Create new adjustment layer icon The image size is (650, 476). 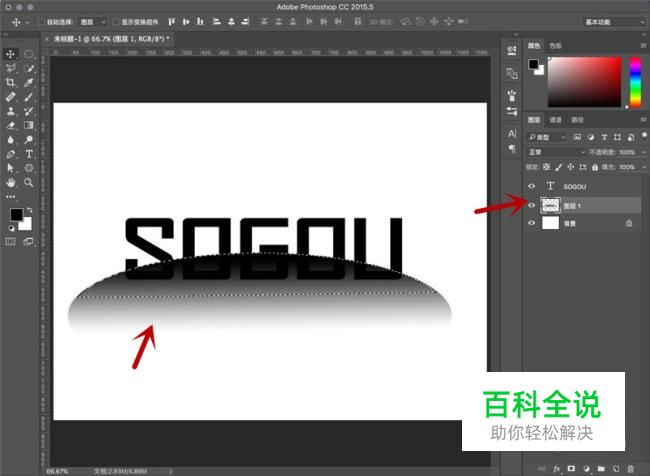point(586,469)
